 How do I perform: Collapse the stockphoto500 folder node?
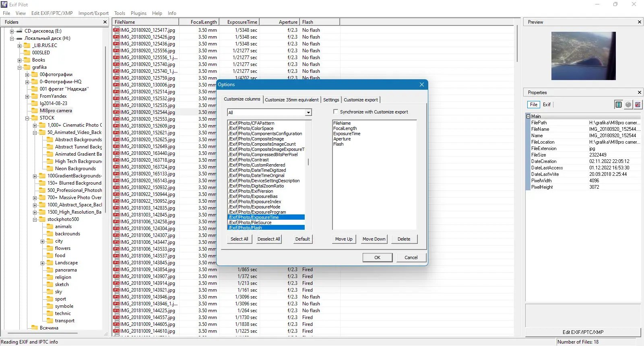pyautogui.click(x=35, y=219)
